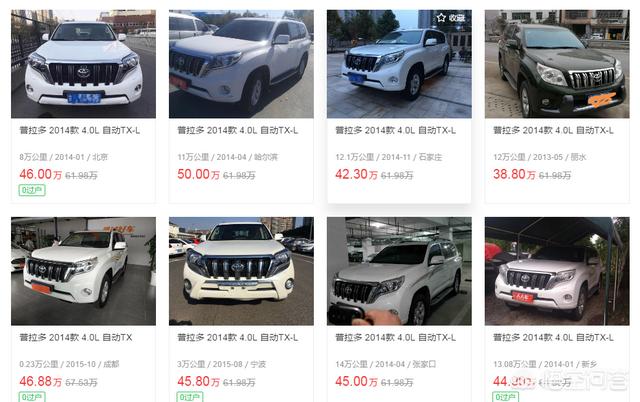Open the Chengdu showroom Prado photo
This screenshot has width=640, height=402.
83,271
